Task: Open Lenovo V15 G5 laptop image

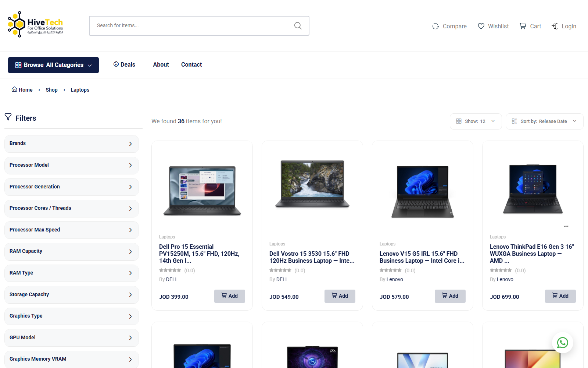Action: [x=423, y=191]
